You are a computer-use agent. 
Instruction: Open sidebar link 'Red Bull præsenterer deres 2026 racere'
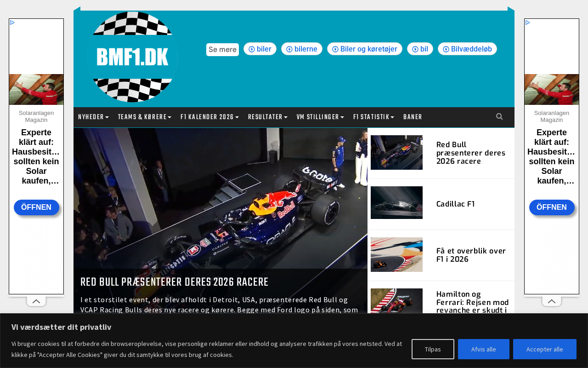coord(471,153)
